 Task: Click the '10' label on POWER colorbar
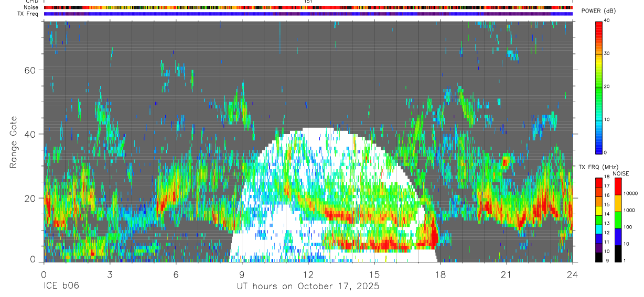click(606, 119)
